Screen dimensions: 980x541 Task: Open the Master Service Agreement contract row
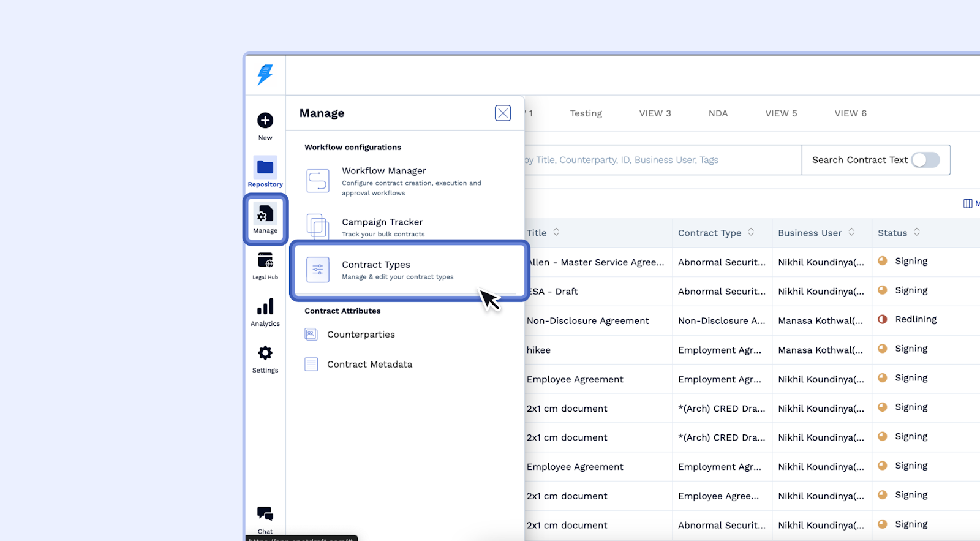coord(595,262)
